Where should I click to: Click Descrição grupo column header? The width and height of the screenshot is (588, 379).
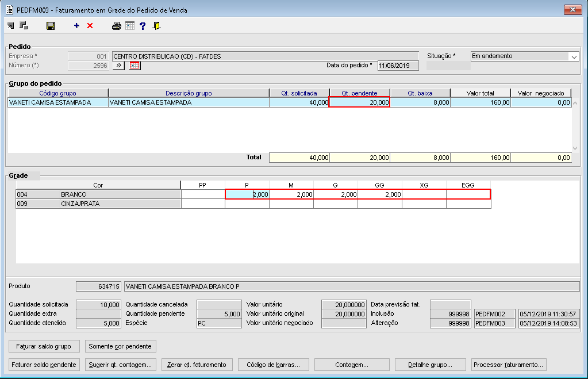(189, 93)
